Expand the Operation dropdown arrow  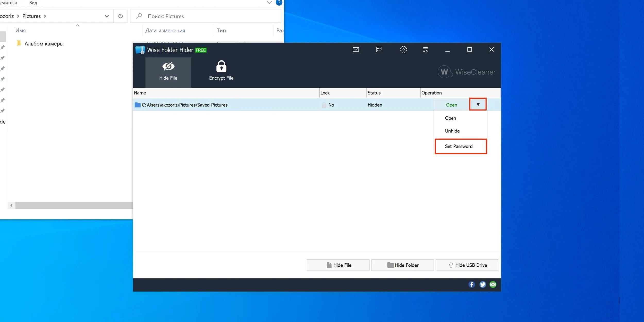click(478, 105)
